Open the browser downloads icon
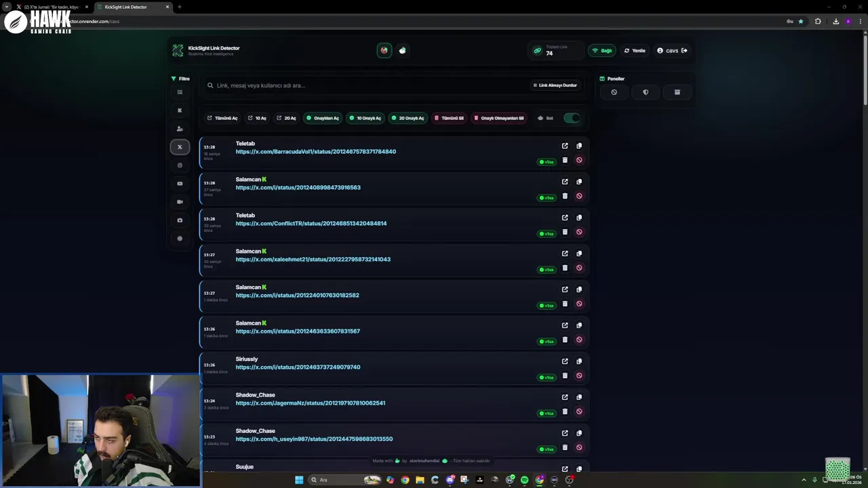The image size is (868, 488). tap(835, 21)
